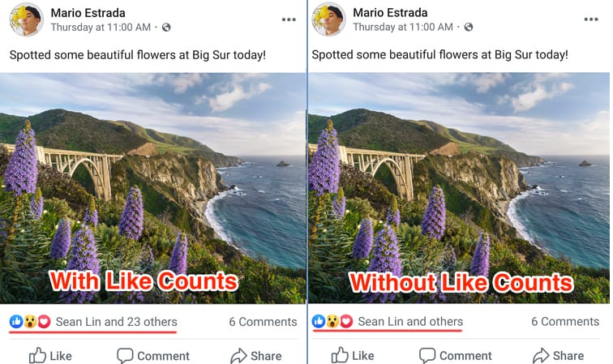
Task: Share the right post
Action: [x=558, y=355]
